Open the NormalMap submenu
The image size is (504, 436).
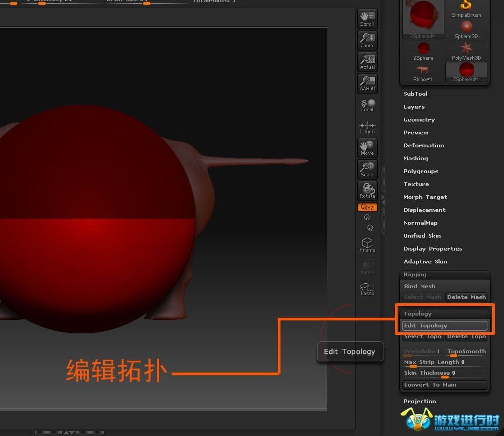tap(420, 223)
